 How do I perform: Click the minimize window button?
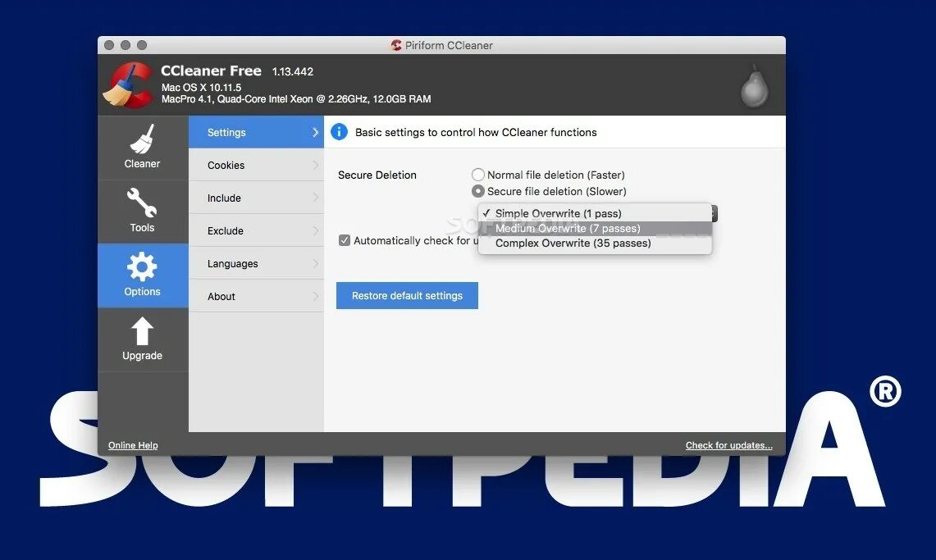coord(126,45)
